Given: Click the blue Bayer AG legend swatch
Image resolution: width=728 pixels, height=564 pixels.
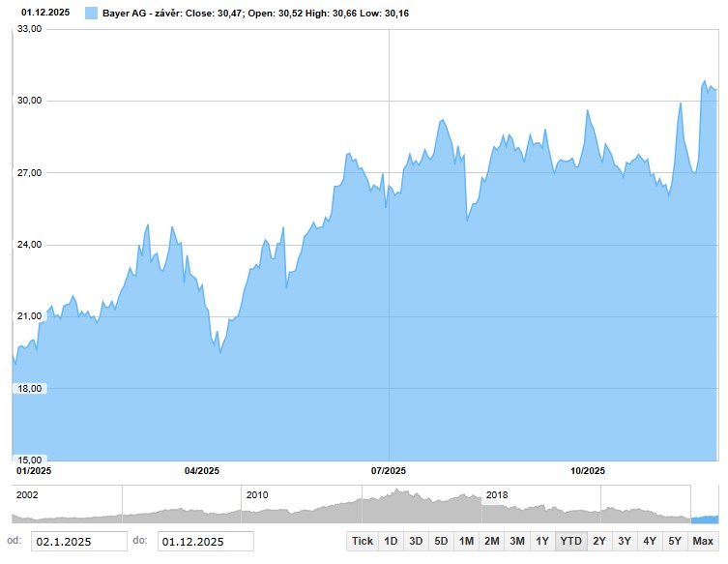Looking at the screenshot, I should [92, 14].
